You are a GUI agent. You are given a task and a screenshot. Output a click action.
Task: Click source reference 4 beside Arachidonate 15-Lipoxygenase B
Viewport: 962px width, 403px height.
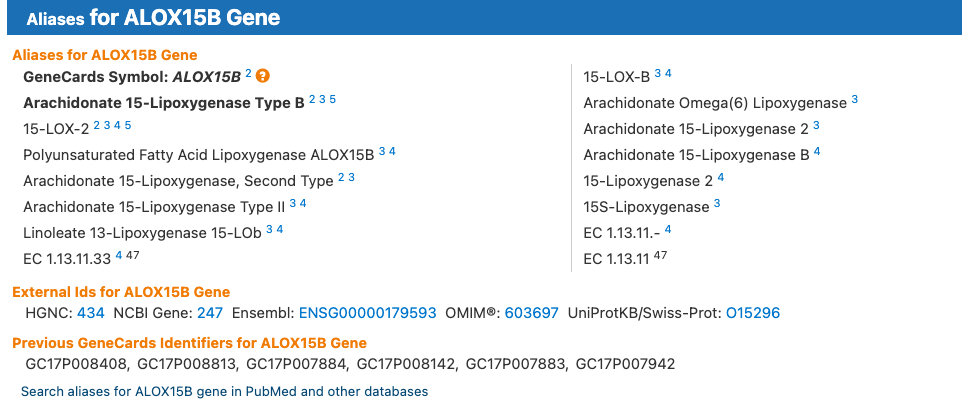[x=817, y=151]
